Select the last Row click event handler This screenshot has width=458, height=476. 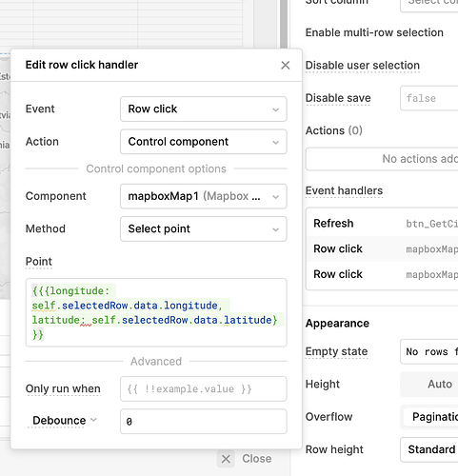click(x=382, y=274)
